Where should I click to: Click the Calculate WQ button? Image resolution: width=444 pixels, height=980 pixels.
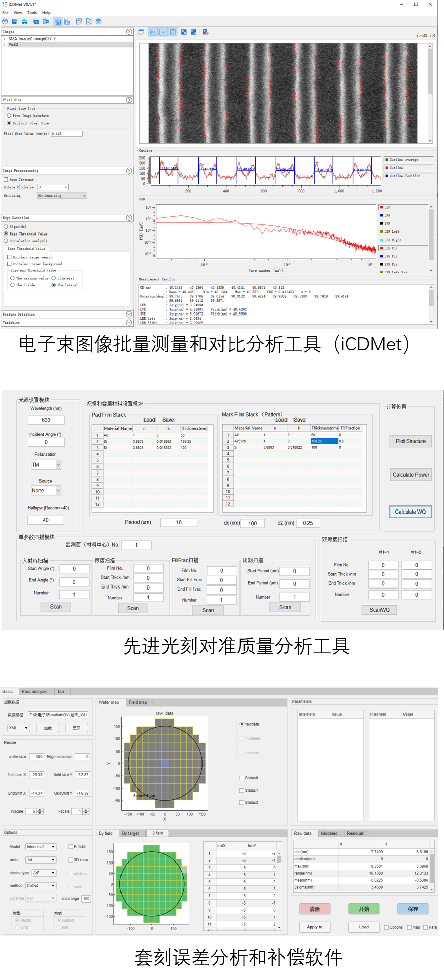pos(410,512)
